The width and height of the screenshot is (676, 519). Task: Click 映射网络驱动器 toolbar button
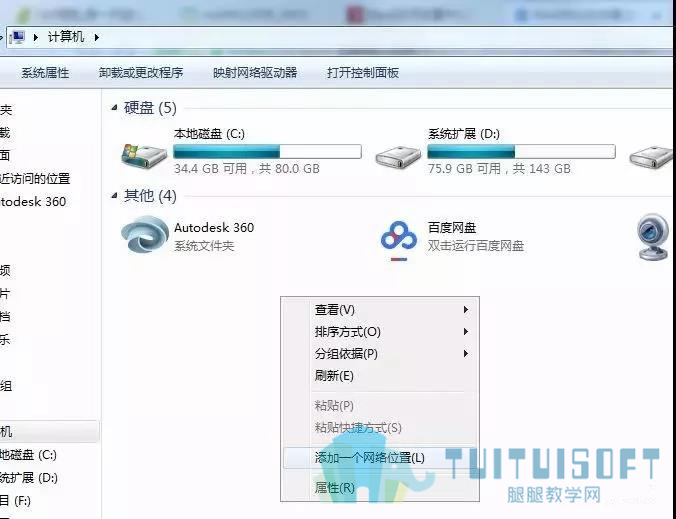(x=255, y=72)
